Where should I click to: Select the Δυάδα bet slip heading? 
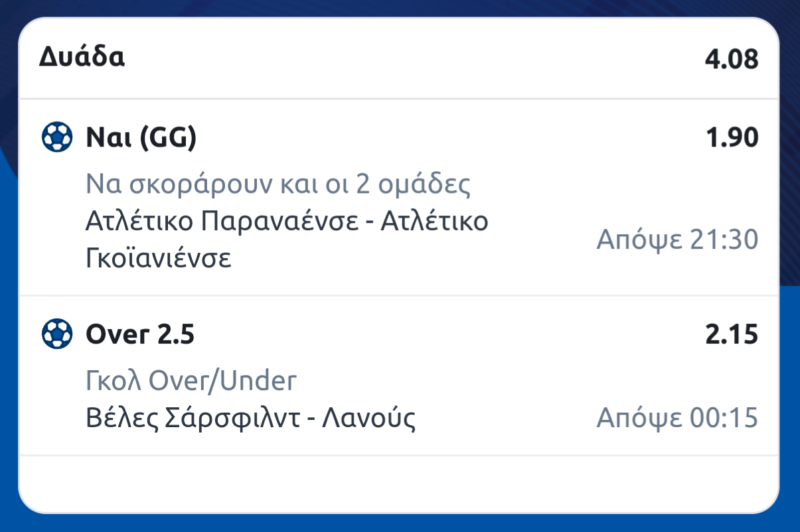click(82, 57)
